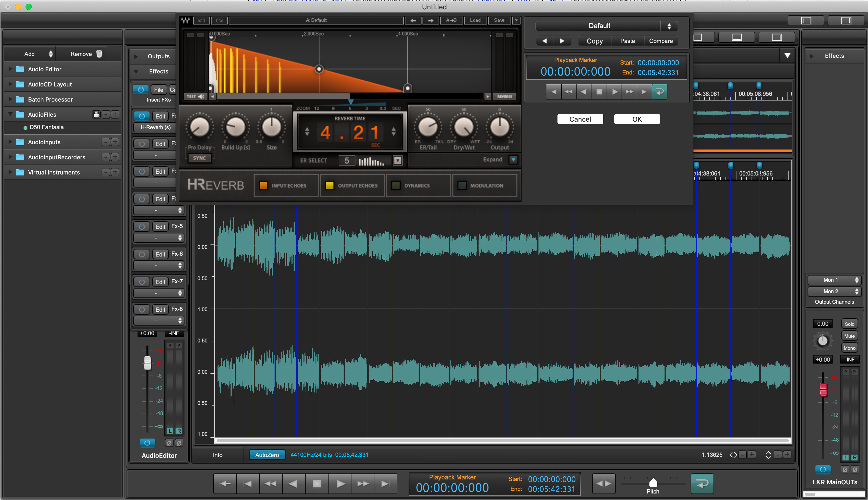
Task: Toggle power button of the H-Reverb effect slot
Action: 141,116
